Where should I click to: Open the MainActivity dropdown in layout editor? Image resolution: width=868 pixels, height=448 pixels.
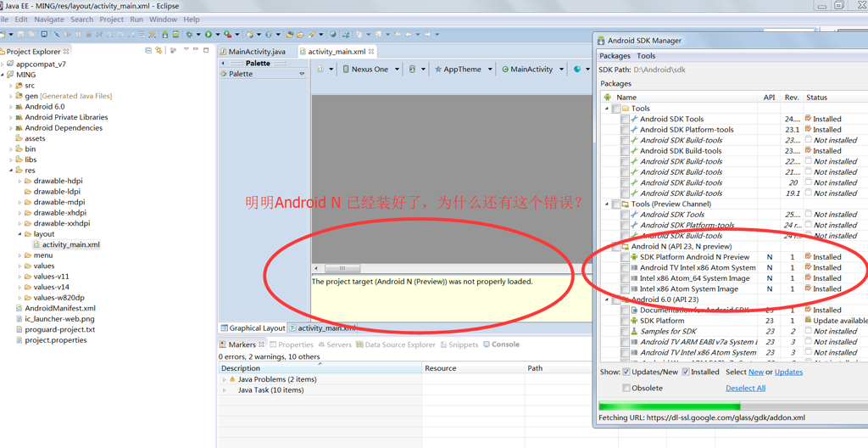(561, 70)
